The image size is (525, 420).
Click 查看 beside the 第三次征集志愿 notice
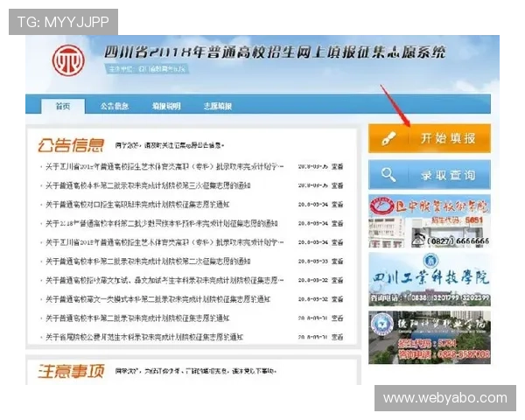coord(337,185)
